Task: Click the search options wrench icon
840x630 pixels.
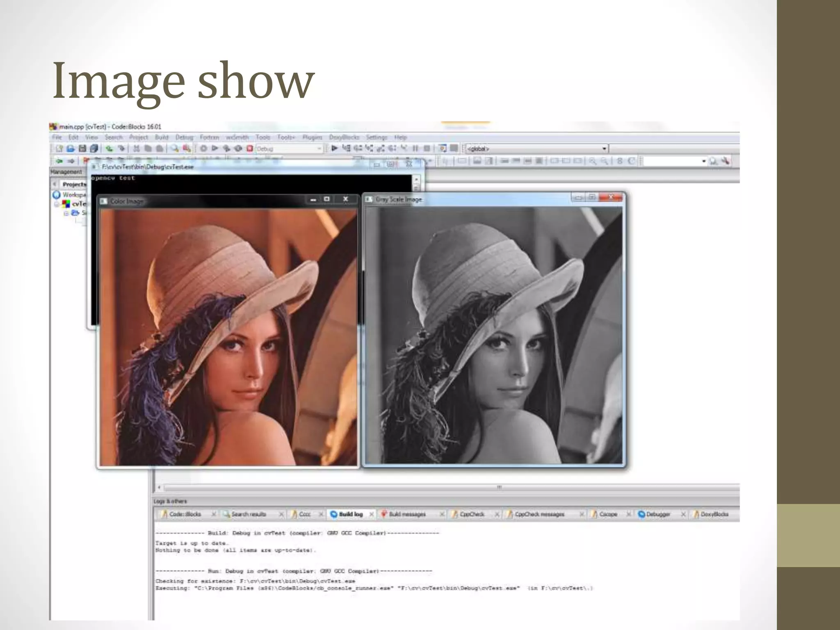Action: (x=726, y=161)
